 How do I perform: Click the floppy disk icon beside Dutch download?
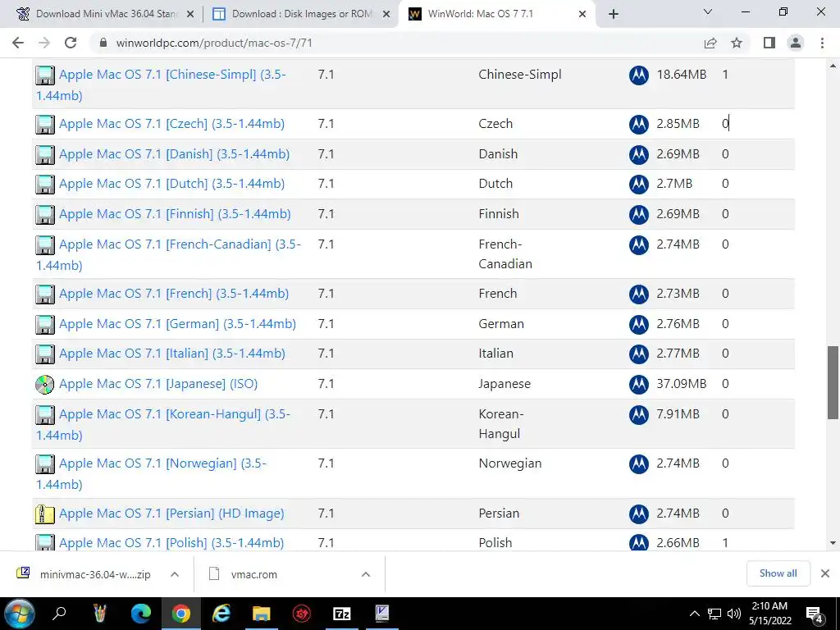click(x=45, y=185)
